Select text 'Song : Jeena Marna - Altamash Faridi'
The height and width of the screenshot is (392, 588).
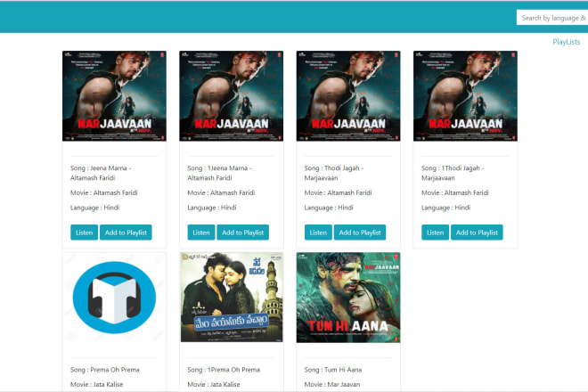[101, 173]
